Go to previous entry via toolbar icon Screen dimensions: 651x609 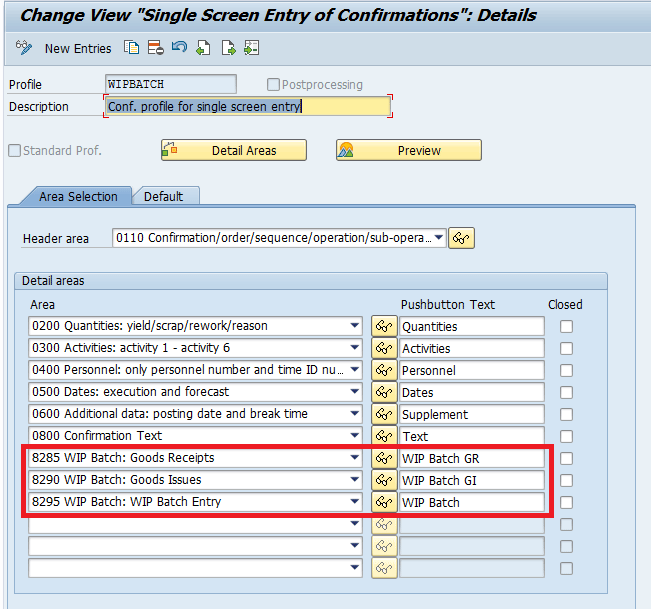203,48
